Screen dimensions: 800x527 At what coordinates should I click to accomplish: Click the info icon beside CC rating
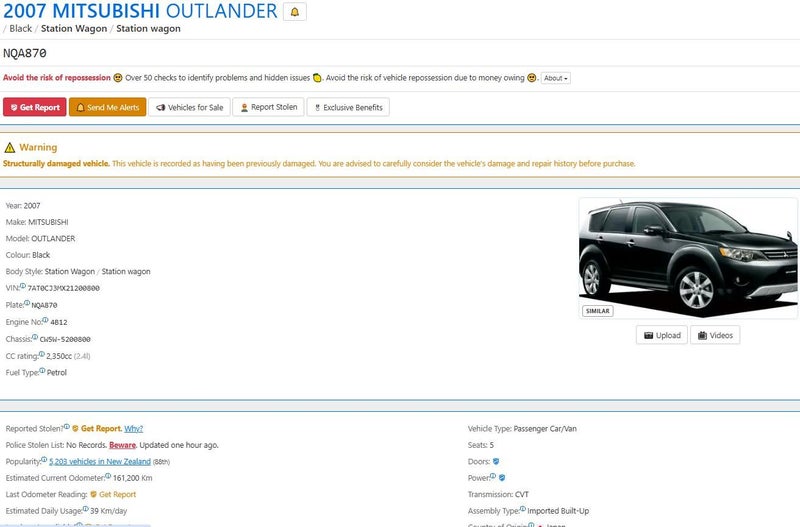(42, 354)
